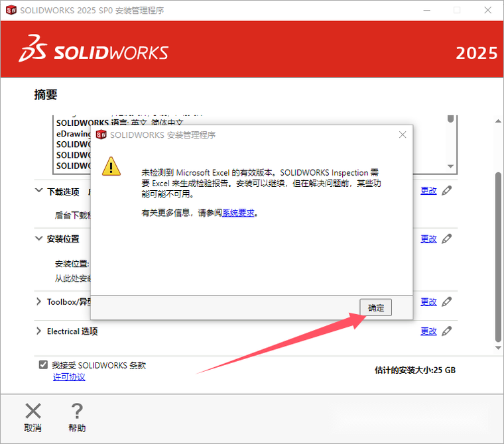
Task: Click 更改 link for Electrical 选项
Action: 428,331
